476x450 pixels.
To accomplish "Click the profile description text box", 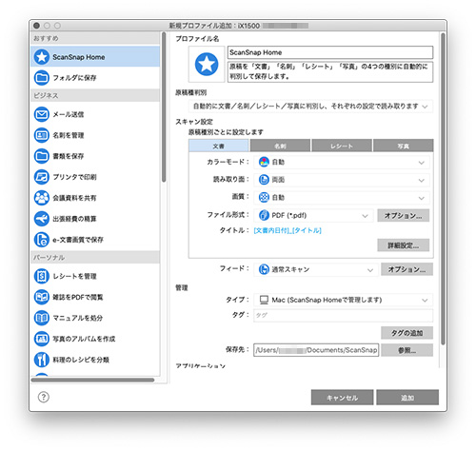I will (x=330, y=72).
